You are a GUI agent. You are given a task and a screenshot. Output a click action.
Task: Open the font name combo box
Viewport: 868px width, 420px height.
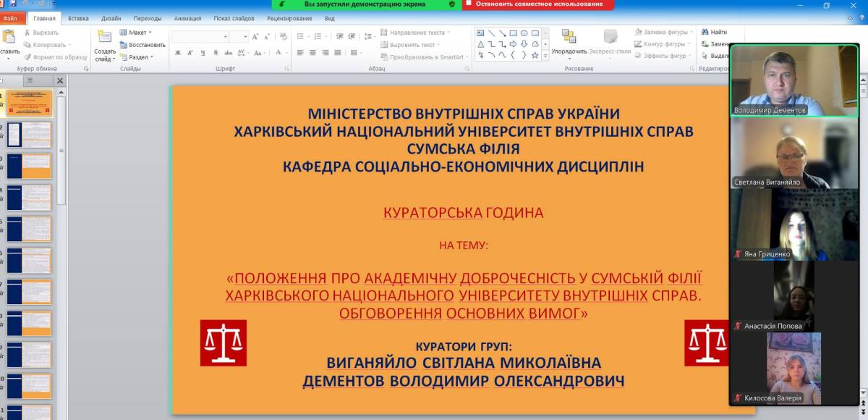(x=200, y=36)
